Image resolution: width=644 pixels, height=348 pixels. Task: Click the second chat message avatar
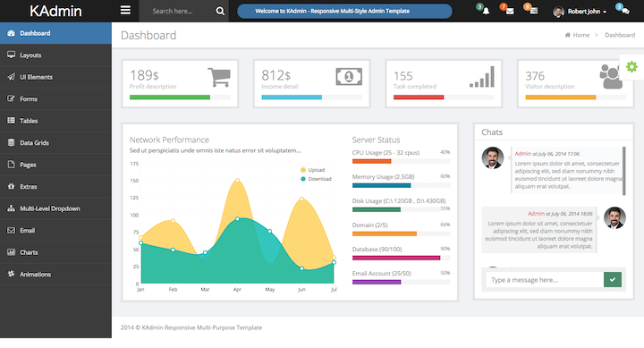(614, 217)
